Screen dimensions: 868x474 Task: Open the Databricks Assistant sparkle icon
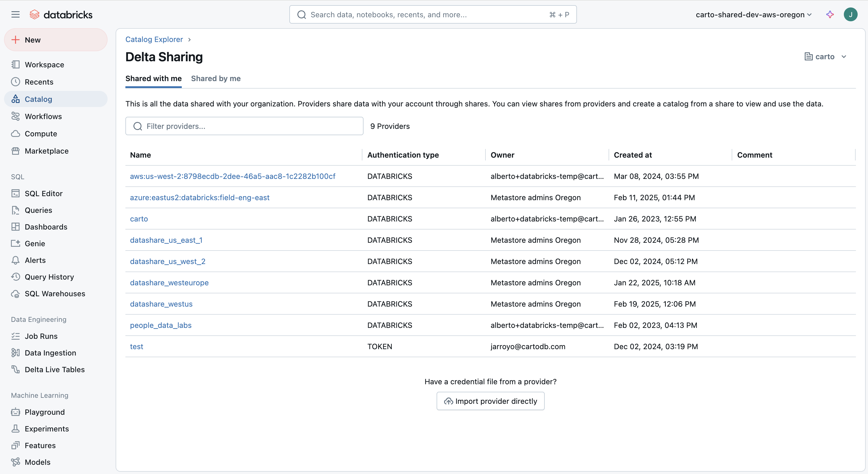tap(830, 14)
